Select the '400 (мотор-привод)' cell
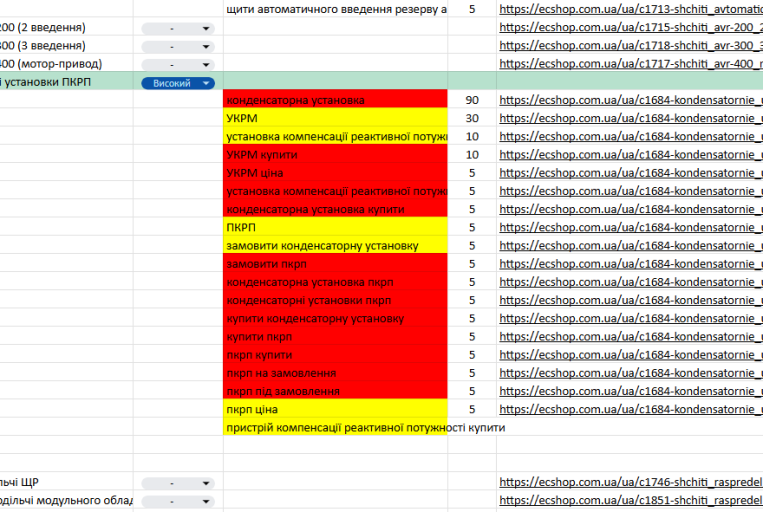 [x=66, y=64]
